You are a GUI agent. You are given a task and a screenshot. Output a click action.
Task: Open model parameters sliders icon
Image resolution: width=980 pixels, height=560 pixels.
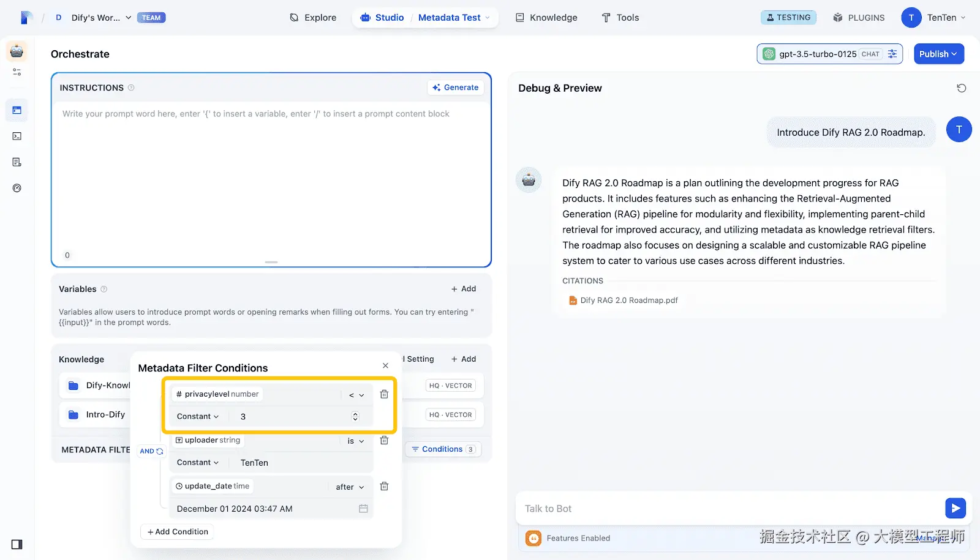pos(892,54)
